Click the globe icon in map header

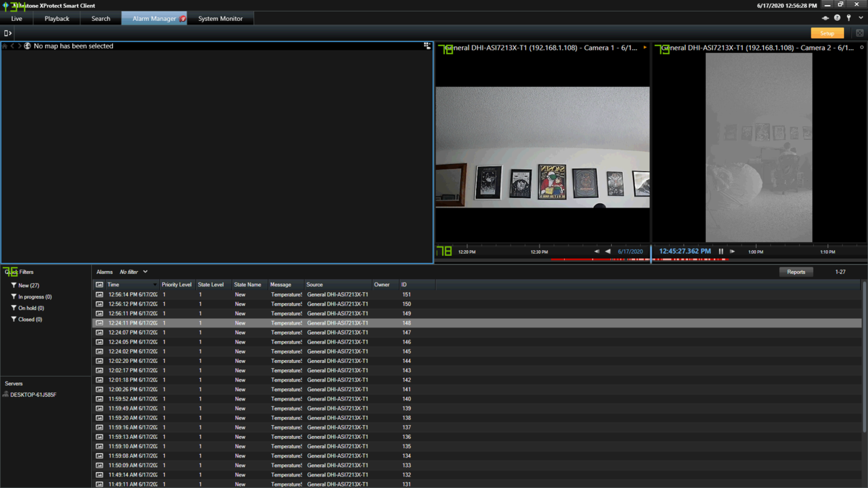click(x=27, y=46)
